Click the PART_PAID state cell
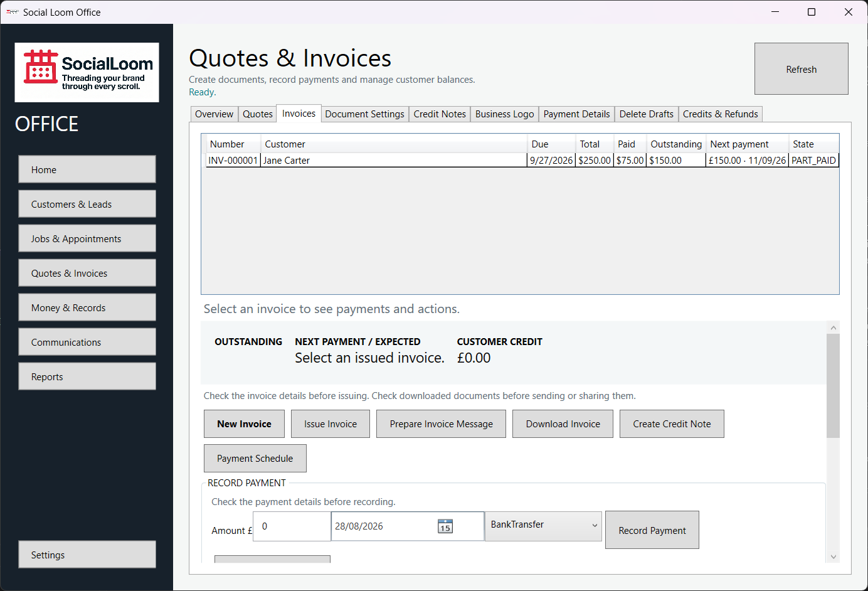The width and height of the screenshot is (868, 591). [813, 161]
